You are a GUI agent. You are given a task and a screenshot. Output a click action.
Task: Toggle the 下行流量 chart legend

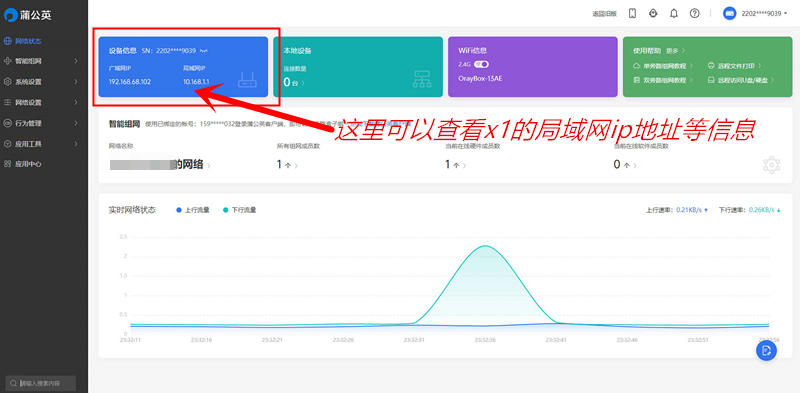click(239, 210)
